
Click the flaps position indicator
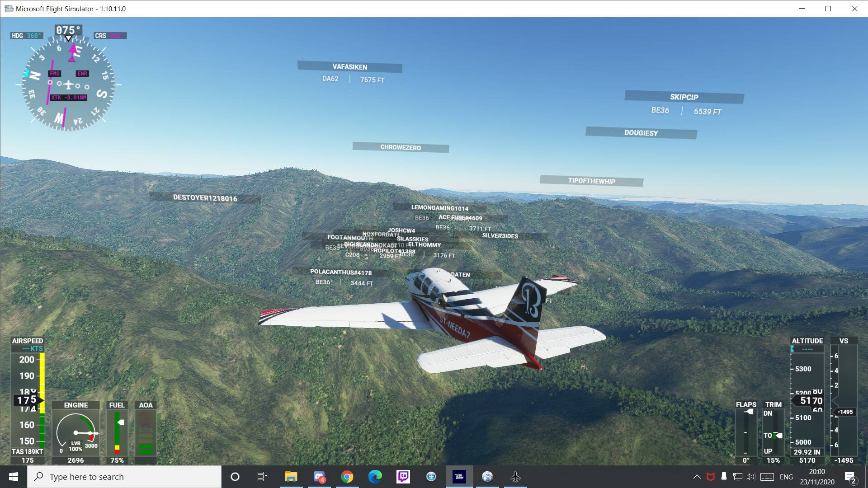pyautogui.click(x=746, y=432)
